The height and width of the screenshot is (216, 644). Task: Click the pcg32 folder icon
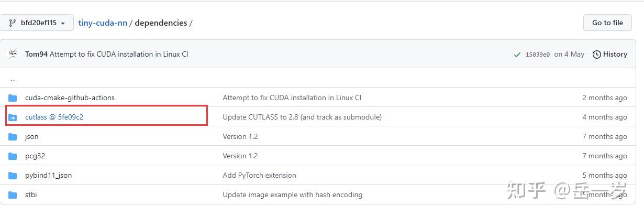[13, 156]
